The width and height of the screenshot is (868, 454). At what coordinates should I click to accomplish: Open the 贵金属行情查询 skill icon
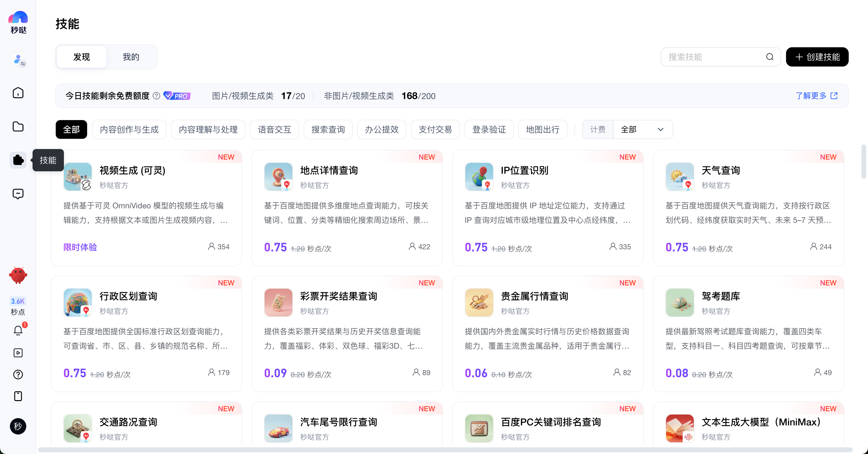[x=479, y=303]
